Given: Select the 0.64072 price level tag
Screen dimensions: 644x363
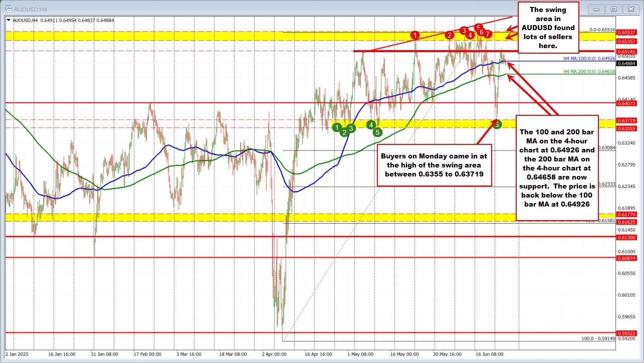Looking at the screenshot, I should click(x=626, y=103).
